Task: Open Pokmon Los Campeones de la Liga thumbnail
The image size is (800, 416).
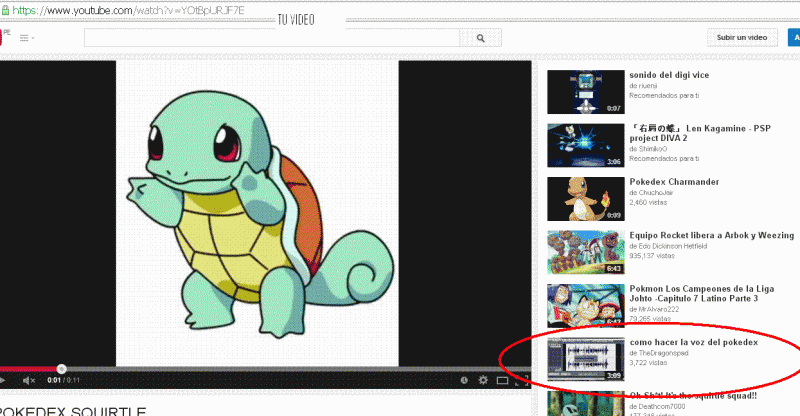Action: click(x=586, y=306)
